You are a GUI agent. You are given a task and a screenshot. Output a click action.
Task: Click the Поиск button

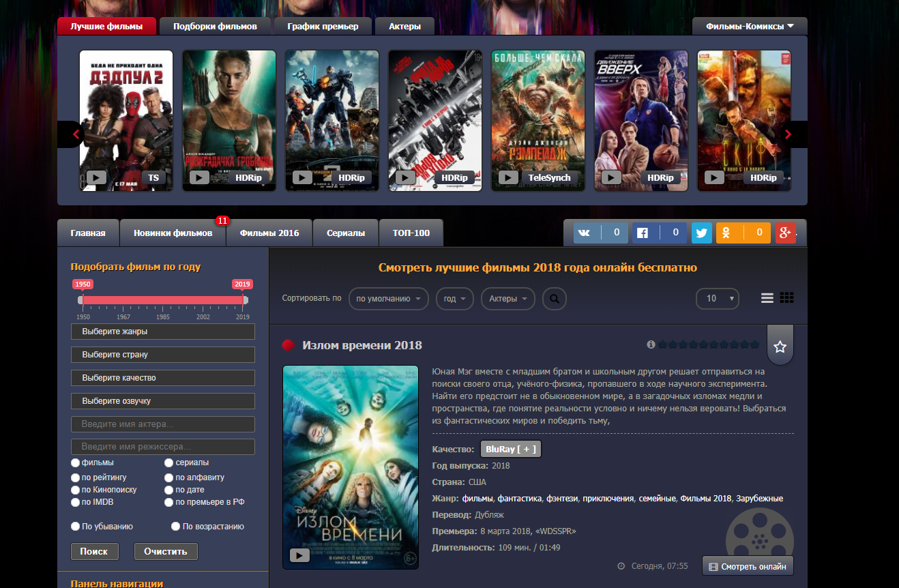click(94, 551)
